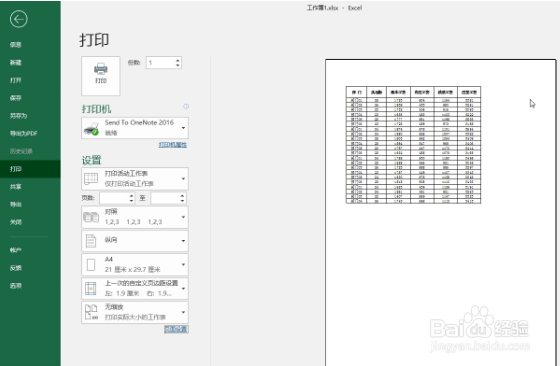
Task: Expand the custom margins (自定义页边距) dropdown
Action: (135, 288)
